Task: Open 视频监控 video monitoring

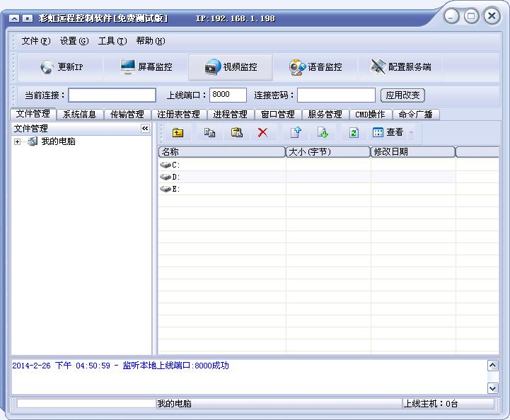Action: (x=231, y=67)
